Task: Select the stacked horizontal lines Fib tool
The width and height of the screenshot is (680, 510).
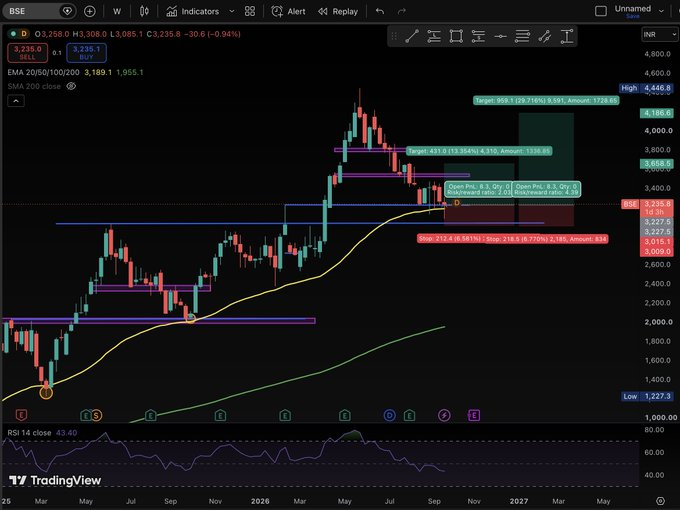Action: tap(522, 36)
